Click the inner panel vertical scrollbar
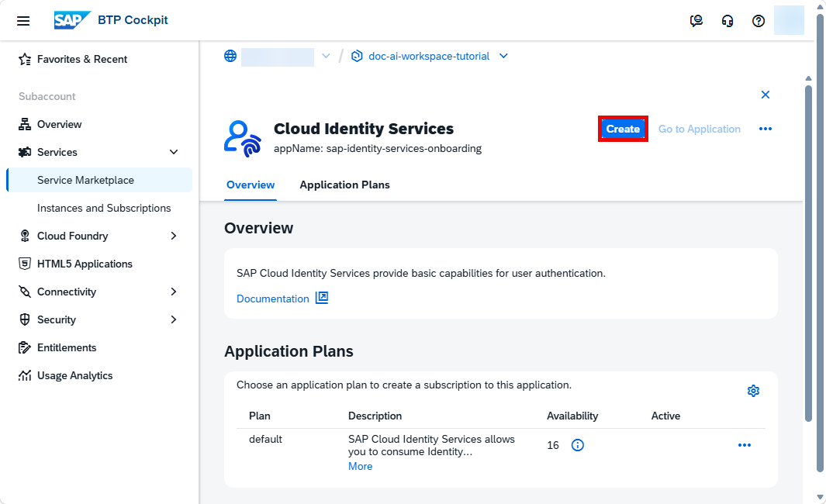 (809, 253)
